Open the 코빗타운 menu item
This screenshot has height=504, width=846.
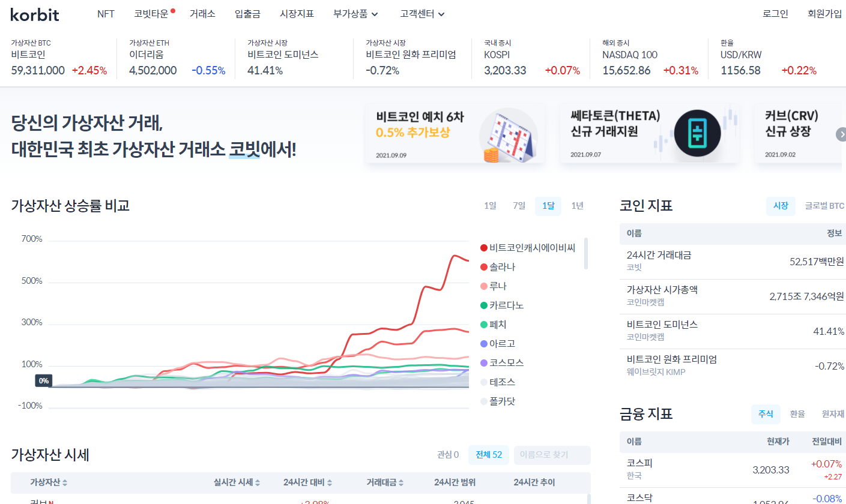(x=151, y=14)
